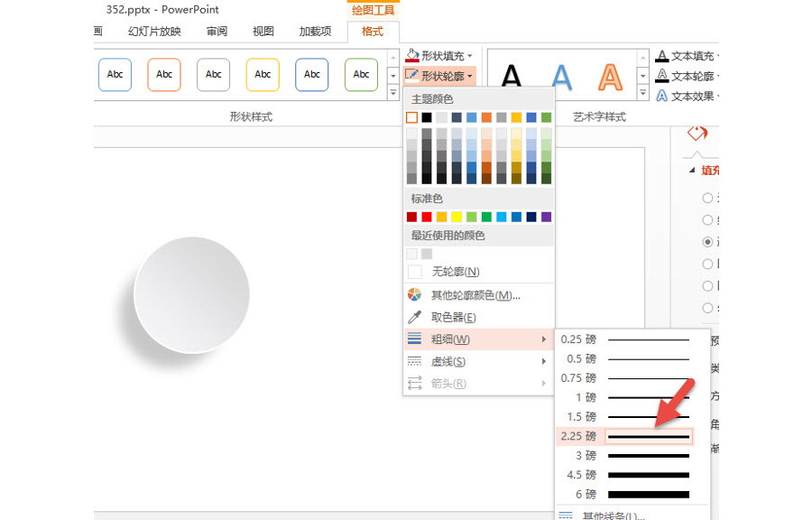Select the currently checked fill radio button

708,242
